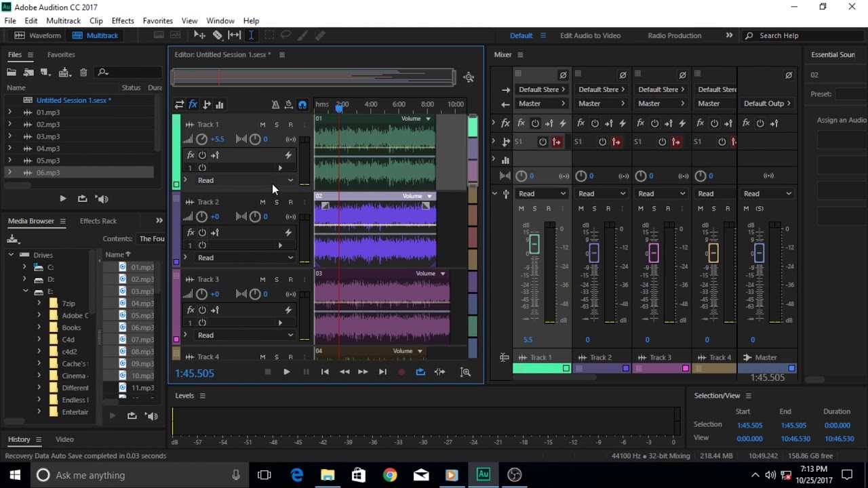Switch to Favorites panel tab
Image resolution: width=868 pixels, height=488 pixels.
tap(61, 54)
